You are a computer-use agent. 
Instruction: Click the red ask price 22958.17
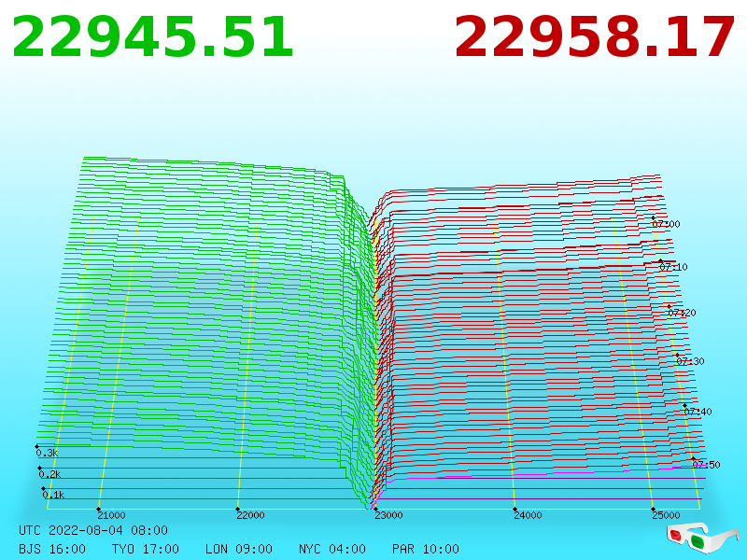point(594,37)
